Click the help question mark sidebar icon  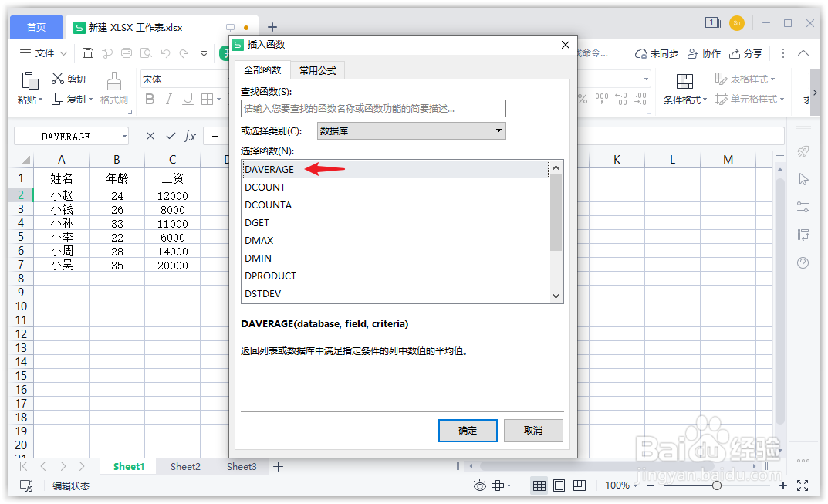803,262
